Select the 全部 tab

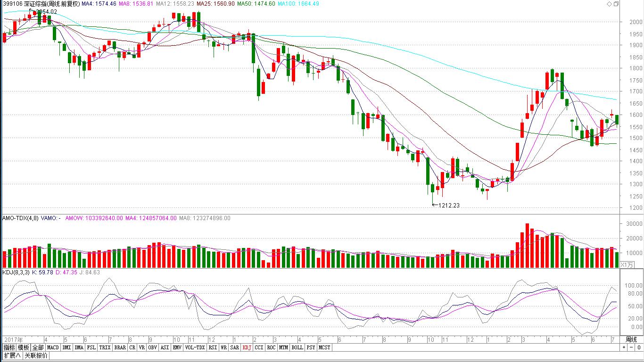pyautogui.click(x=38, y=347)
